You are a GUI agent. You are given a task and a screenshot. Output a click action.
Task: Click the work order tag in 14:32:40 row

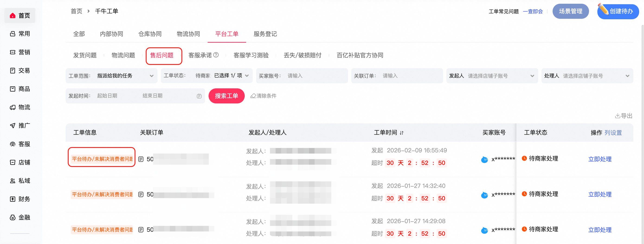(x=102, y=195)
